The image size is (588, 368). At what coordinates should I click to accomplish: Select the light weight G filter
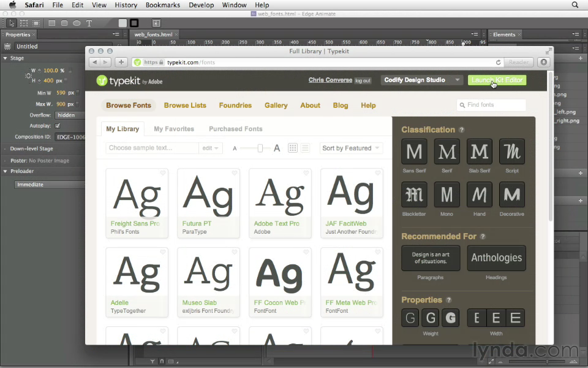tap(410, 318)
